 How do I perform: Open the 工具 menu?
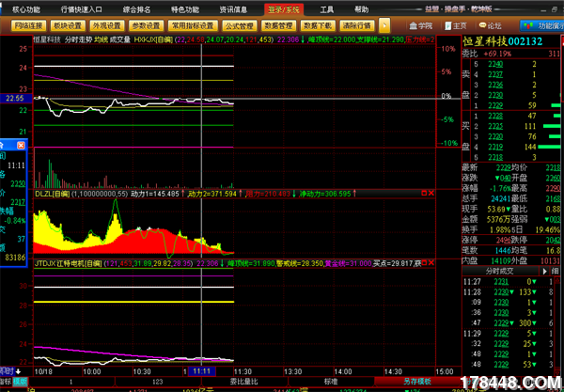tap(326, 9)
